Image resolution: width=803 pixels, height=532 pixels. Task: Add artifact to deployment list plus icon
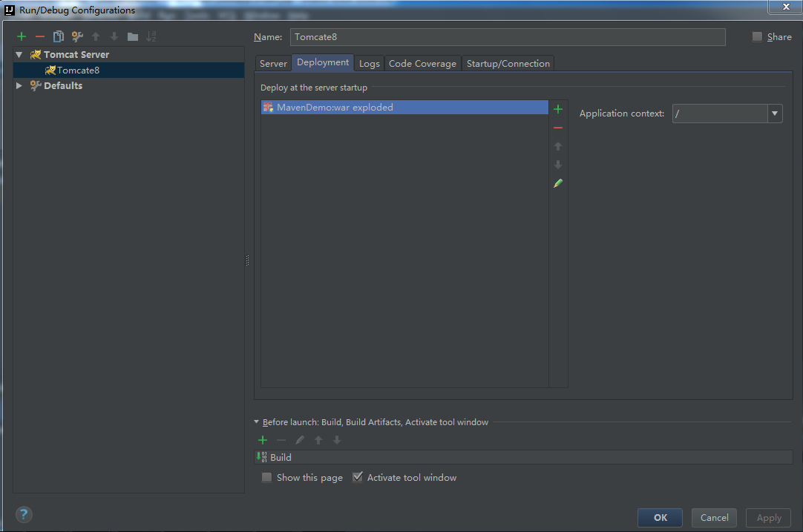click(558, 109)
